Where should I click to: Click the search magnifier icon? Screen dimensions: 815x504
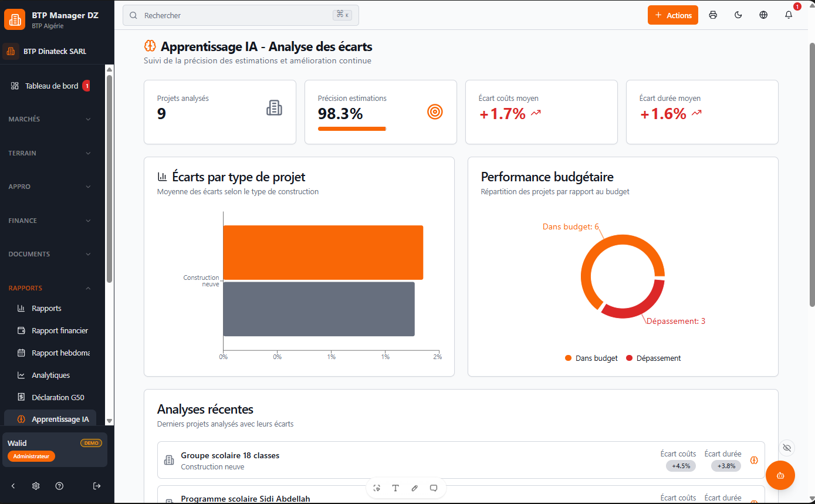click(134, 15)
